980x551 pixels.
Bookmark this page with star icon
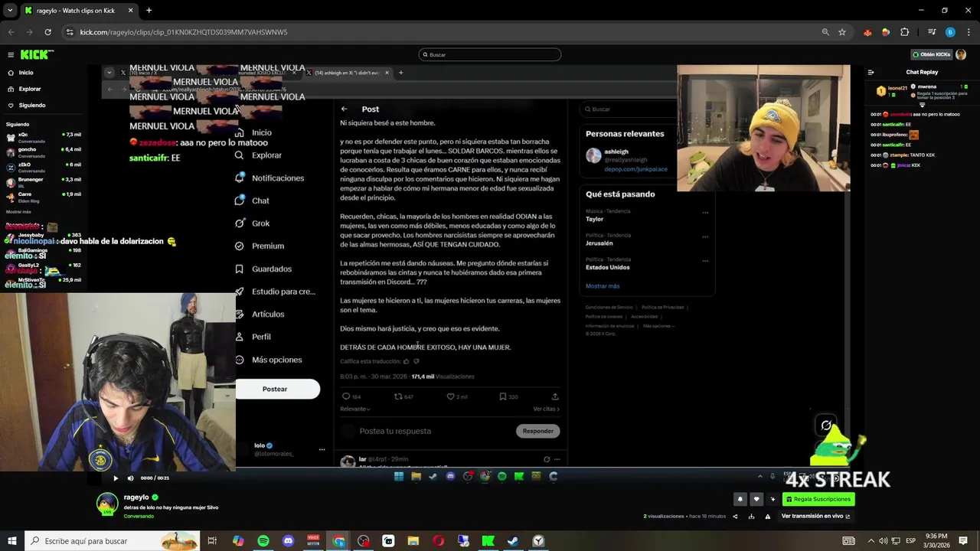click(x=842, y=32)
